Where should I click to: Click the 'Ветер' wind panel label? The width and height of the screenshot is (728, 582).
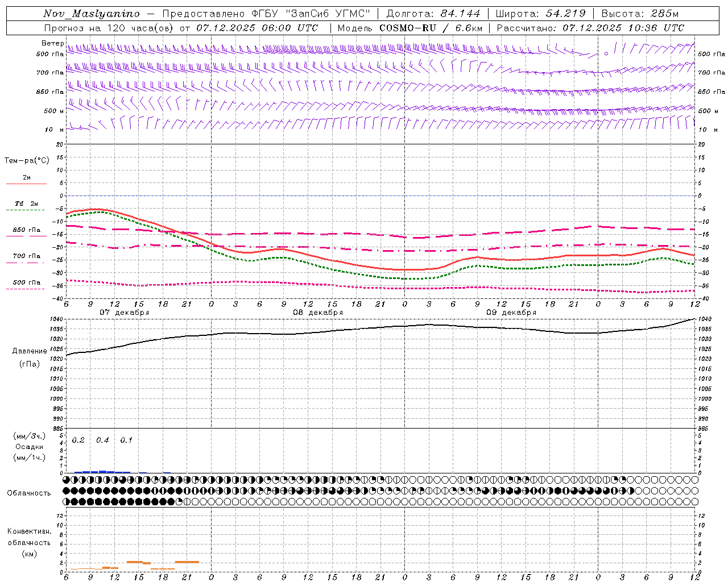52,43
